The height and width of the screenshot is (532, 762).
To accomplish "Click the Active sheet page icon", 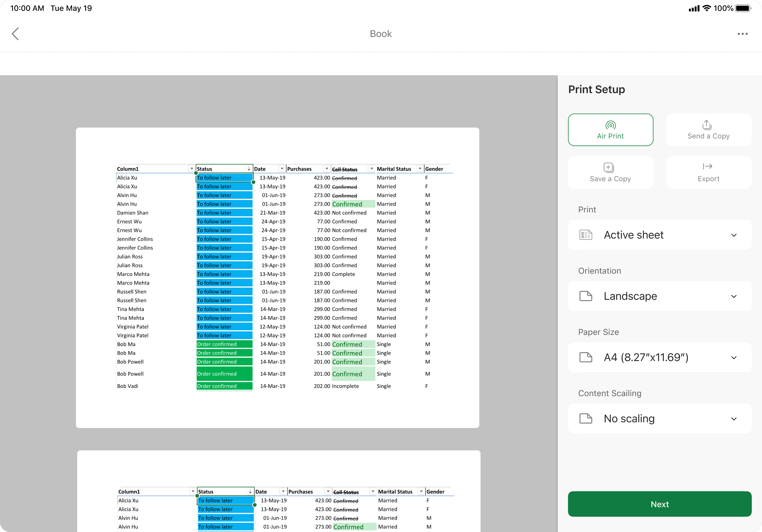I will [x=586, y=235].
